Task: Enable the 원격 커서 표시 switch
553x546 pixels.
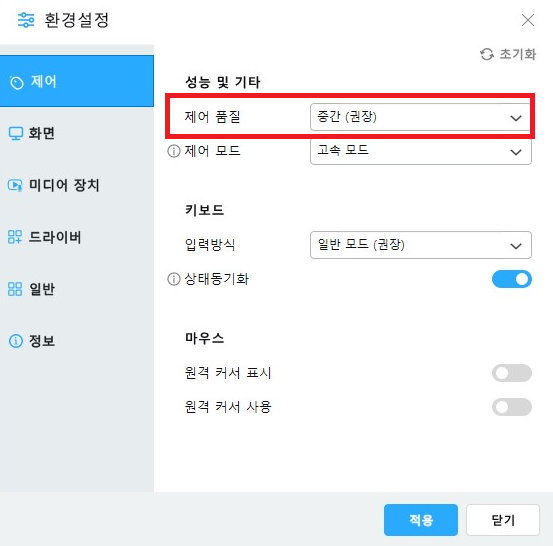Action: (x=512, y=373)
